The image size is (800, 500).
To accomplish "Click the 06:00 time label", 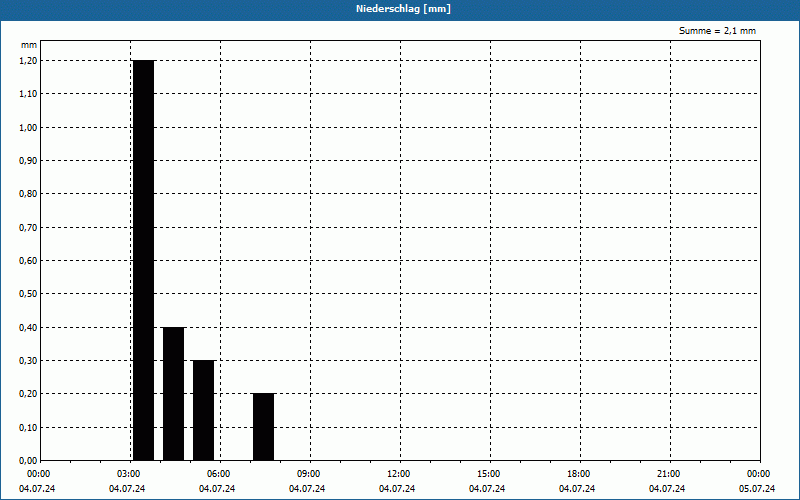I will click(x=218, y=474).
